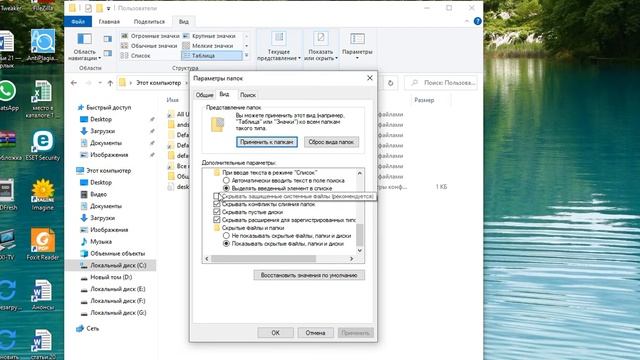Open ESET Security desktop icon
This screenshot has height=360, width=640.
pos(42,146)
